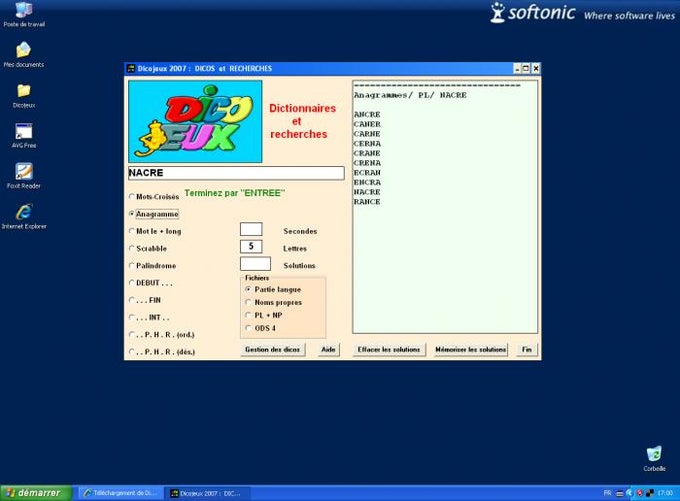
Task: Click result word ECRAN
Action: 367,173
